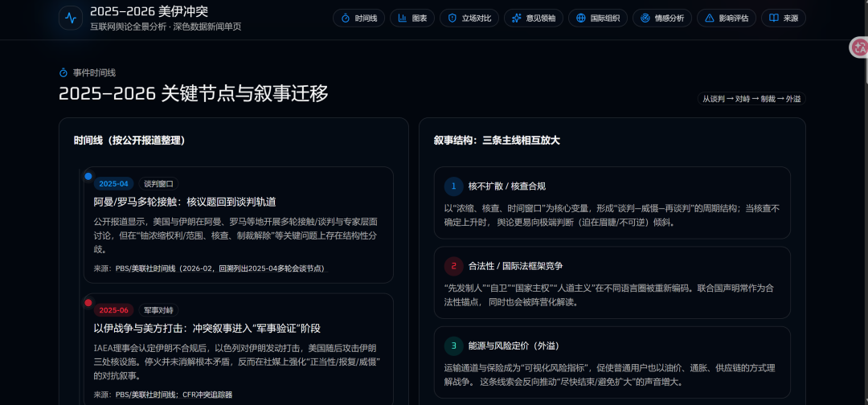Click subtitle 互联网舆论全景分析 · 深色数据新闻单页
Image resolution: width=868 pixels, height=405 pixels.
coord(166,27)
